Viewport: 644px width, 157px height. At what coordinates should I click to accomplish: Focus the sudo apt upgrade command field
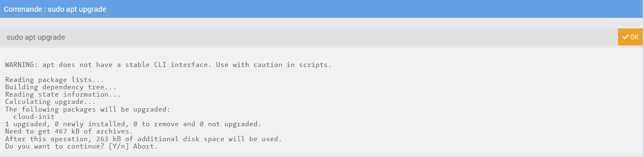point(308,37)
